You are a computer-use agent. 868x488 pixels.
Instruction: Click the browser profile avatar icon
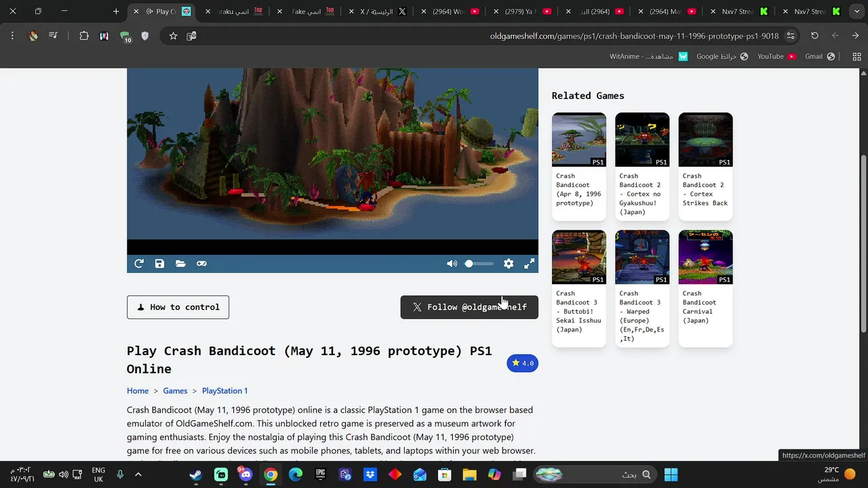click(x=33, y=36)
